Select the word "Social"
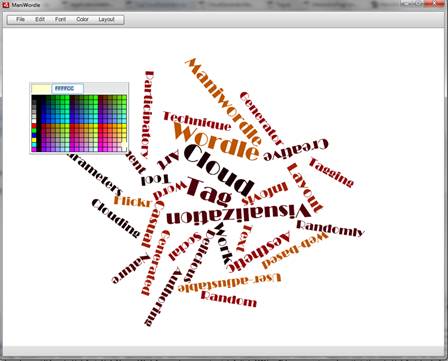The width and height of the screenshot is (448, 361). 185,246
